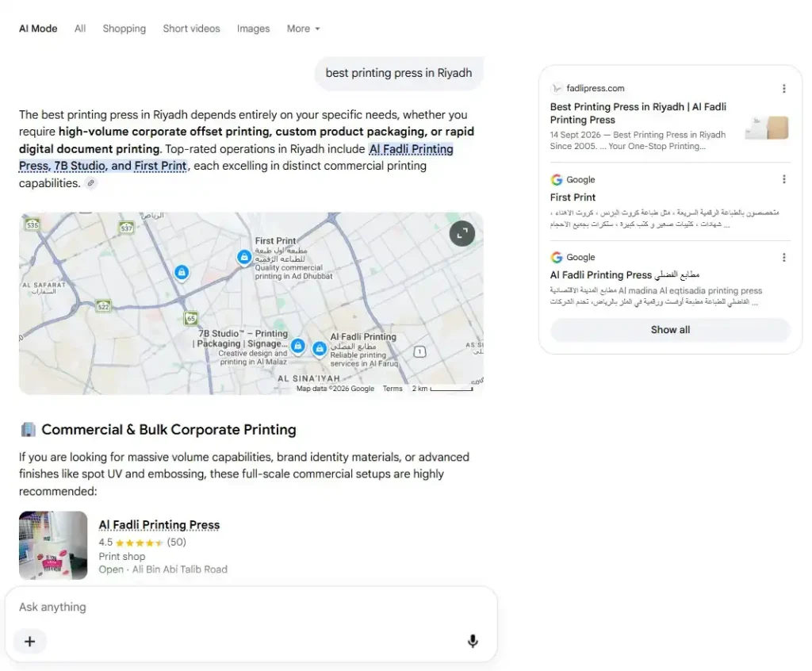Click the "fadlipress.com" site name text
Viewport: 812px width, 671px height.
(596, 89)
